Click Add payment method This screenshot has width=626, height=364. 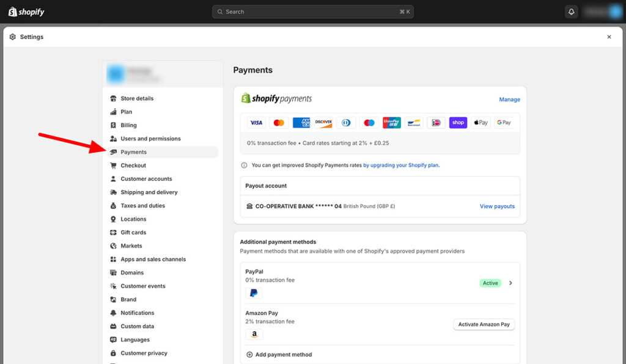283,354
